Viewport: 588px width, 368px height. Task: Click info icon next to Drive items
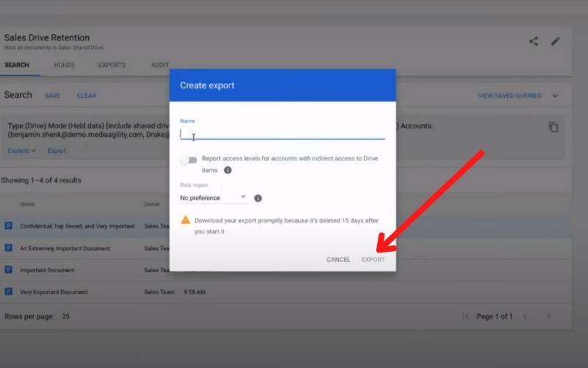228,170
